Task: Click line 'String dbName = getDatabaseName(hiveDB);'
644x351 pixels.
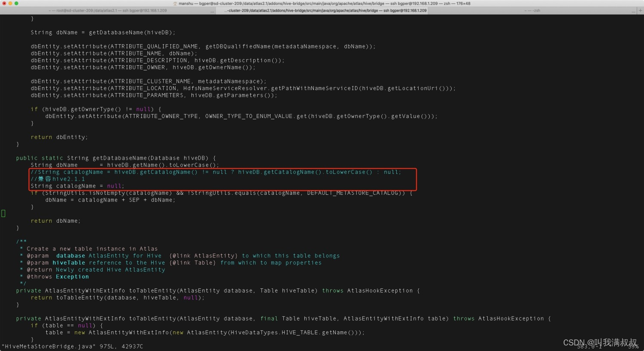Action: click(103, 33)
